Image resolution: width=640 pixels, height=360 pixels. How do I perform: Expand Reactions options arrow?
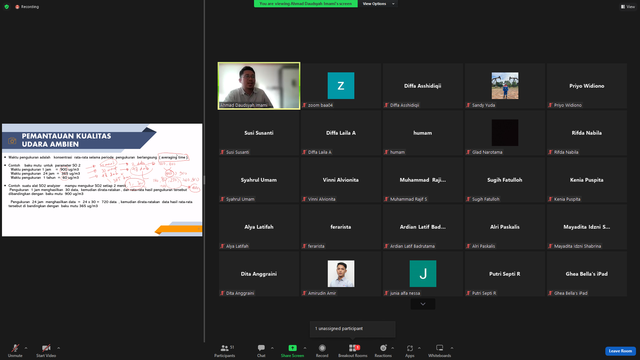pyautogui.click(x=393, y=348)
